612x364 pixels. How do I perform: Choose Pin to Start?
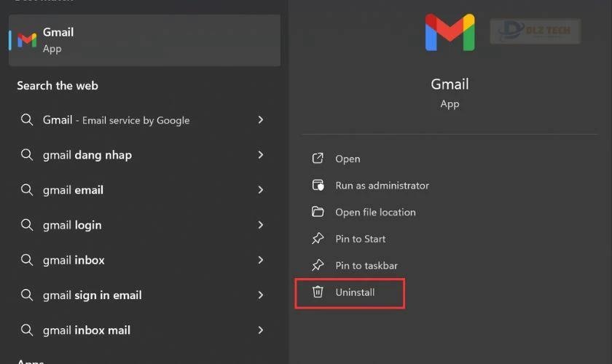point(360,239)
